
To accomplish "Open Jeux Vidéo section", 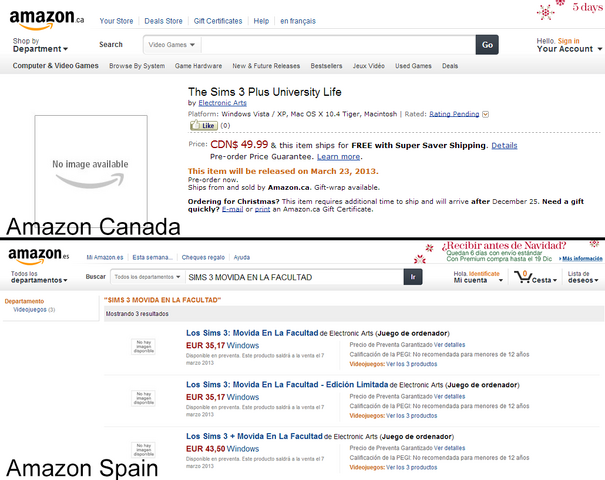I will point(368,66).
